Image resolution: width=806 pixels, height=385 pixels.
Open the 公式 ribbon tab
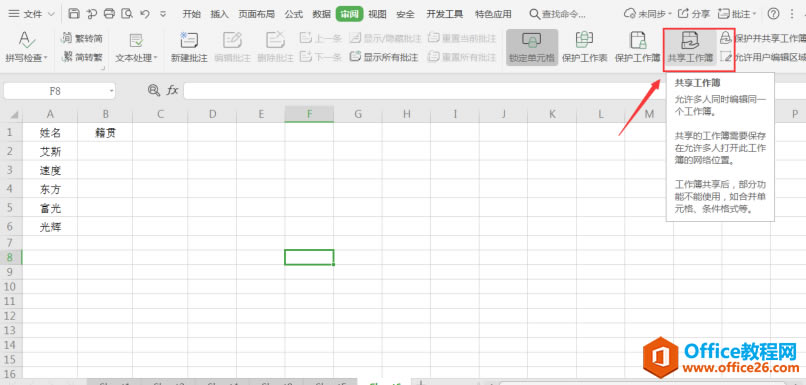point(294,14)
